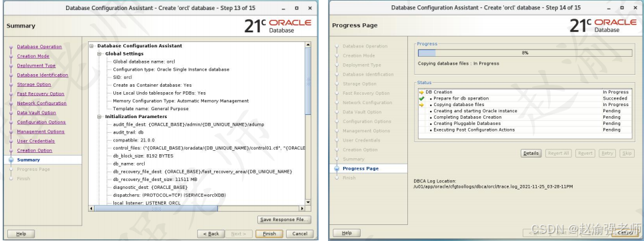Maximize the Step 13 of 15 window
Viewport: 644px width, 241px height.
[x=297, y=8]
